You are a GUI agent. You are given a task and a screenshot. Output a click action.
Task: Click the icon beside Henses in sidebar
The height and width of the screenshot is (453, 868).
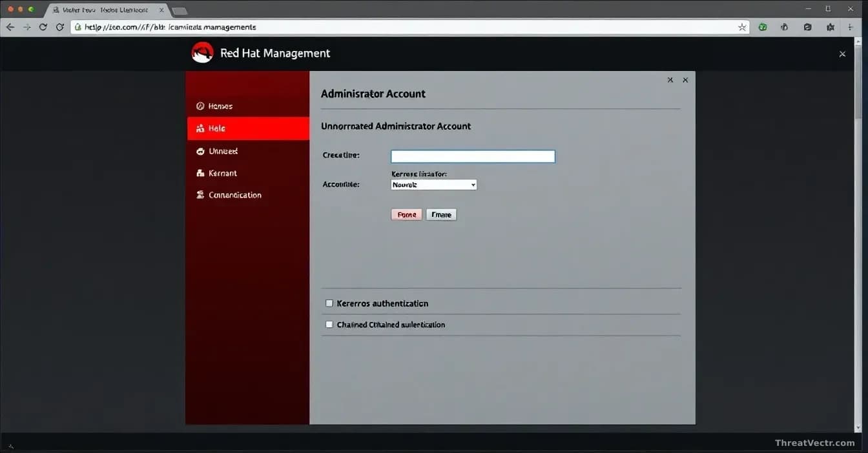click(x=200, y=106)
